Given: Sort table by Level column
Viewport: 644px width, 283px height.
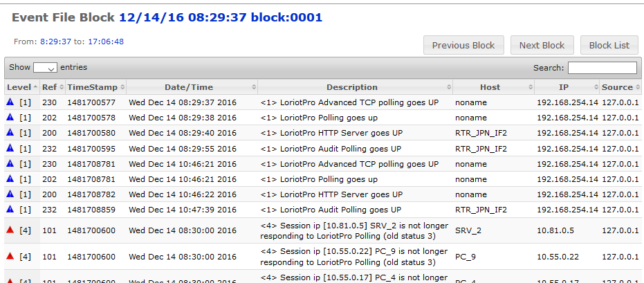Looking at the screenshot, I should click(21, 87).
